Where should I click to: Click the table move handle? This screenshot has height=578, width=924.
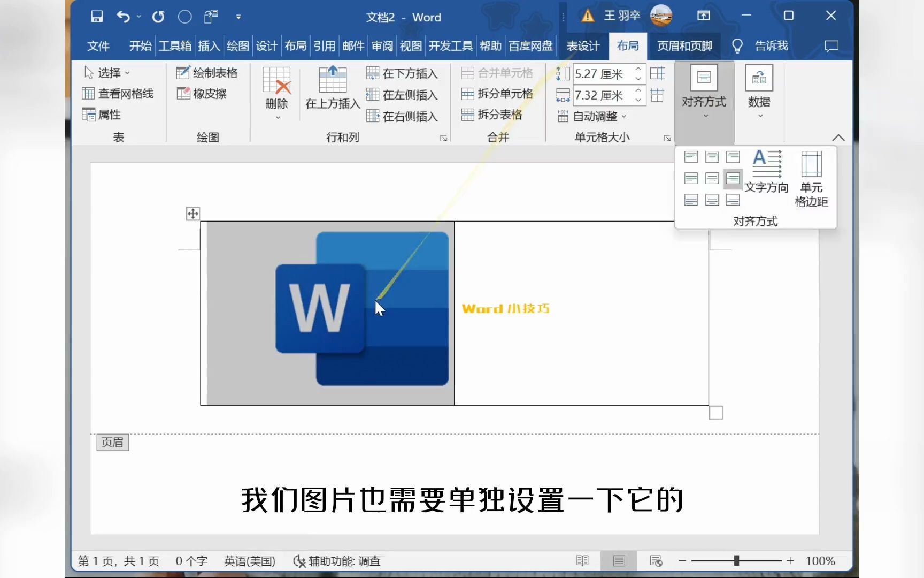click(x=192, y=214)
